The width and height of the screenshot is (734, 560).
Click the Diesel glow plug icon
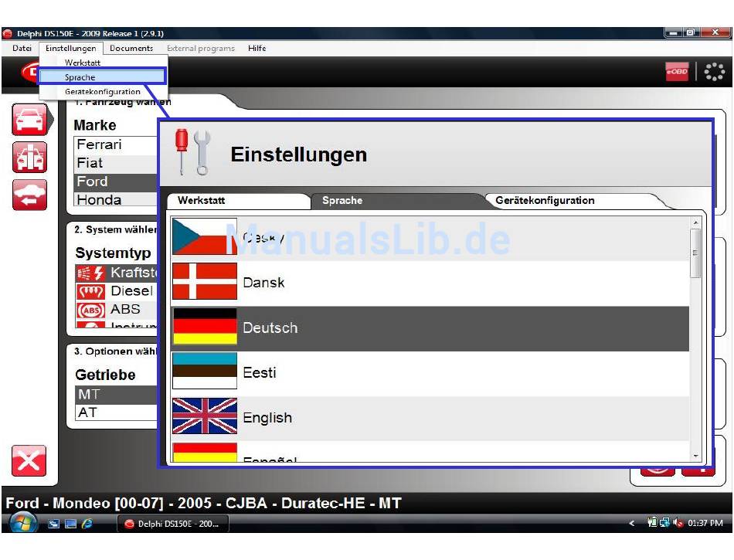[x=91, y=291]
